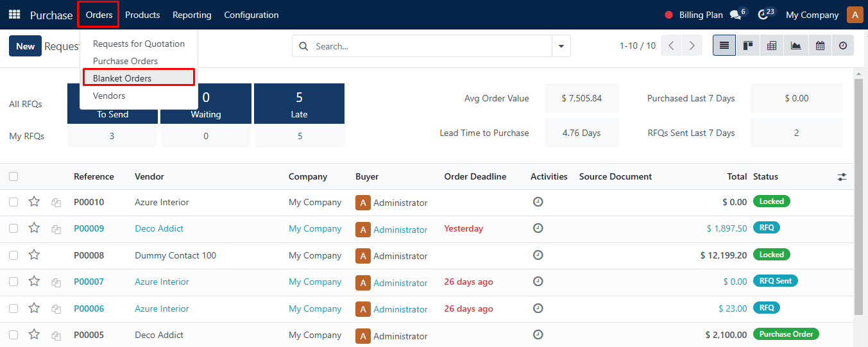Check the P00010 row checkbox
The image size is (868, 347).
tap(13, 202)
